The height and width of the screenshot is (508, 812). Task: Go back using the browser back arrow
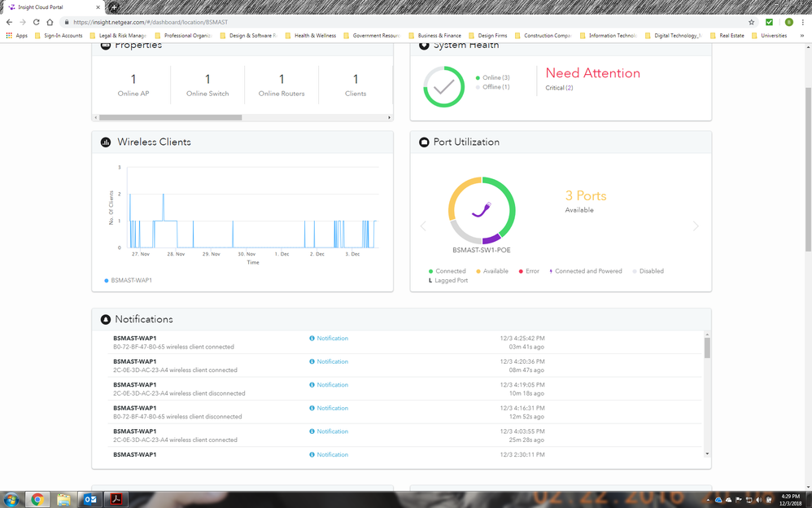pyautogui.click(x=9, y=22)
